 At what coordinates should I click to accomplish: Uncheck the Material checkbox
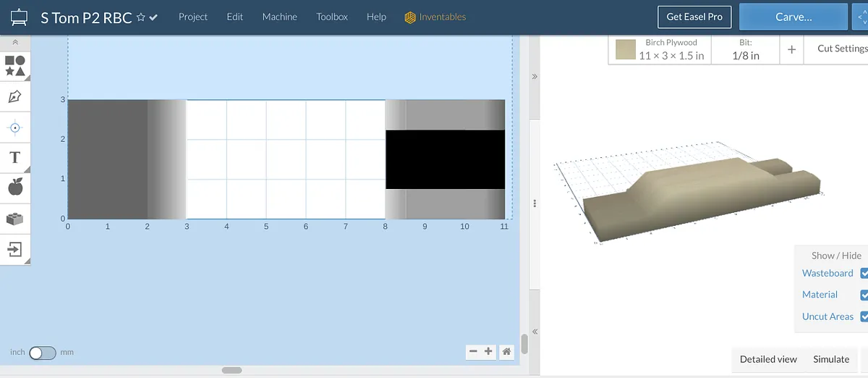[x=864, y=295]
